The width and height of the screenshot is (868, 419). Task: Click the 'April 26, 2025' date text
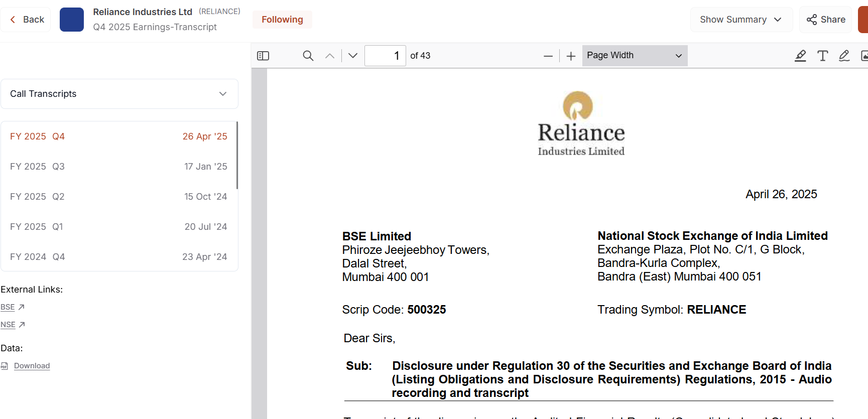[x=781, y=194]
